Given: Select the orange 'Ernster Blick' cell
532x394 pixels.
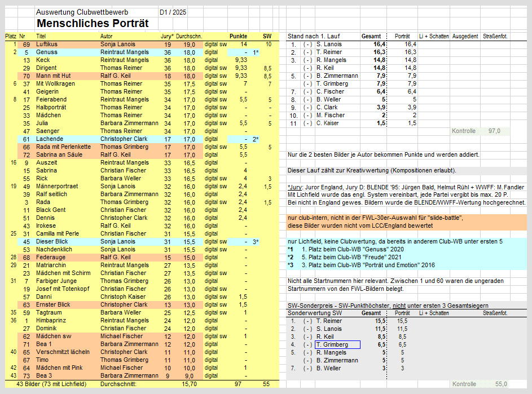Looking at the screenshot, I should tap(52, 304).
